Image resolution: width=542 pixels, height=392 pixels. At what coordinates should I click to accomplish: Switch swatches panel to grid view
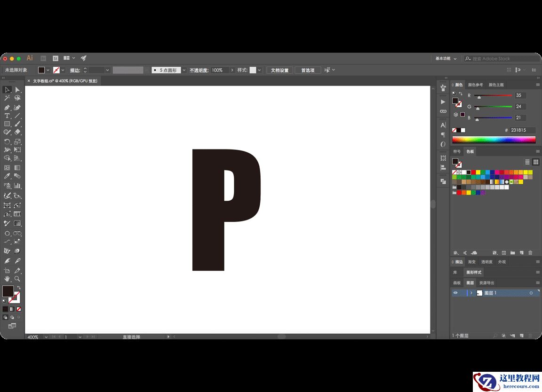point(536,162)
